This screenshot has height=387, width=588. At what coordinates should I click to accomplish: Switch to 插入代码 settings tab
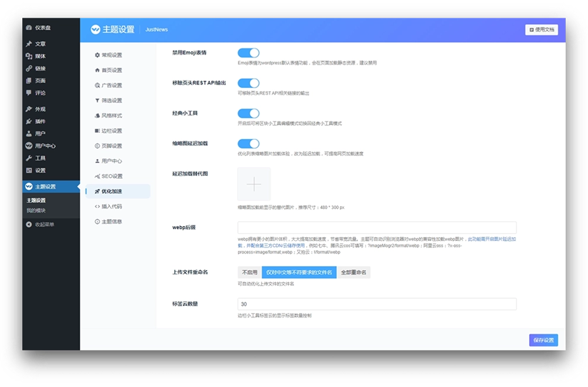click(x=112, y=207)
